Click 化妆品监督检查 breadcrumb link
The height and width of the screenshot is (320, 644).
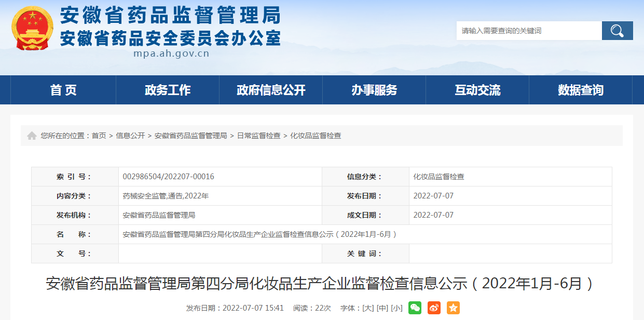[x=316, y=136]
